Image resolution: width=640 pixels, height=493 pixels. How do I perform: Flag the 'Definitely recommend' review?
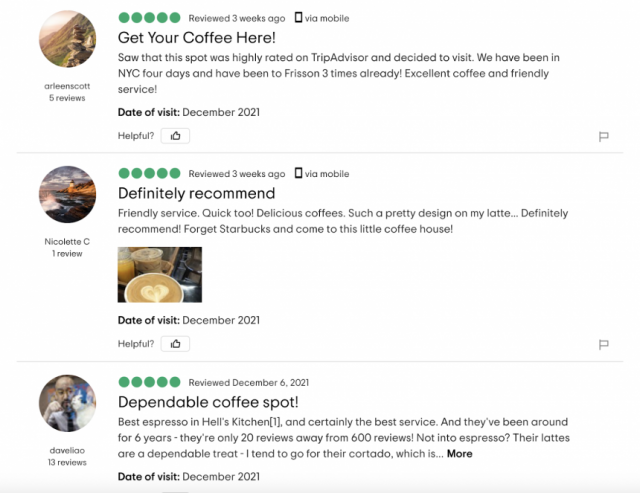click(603, 345)
